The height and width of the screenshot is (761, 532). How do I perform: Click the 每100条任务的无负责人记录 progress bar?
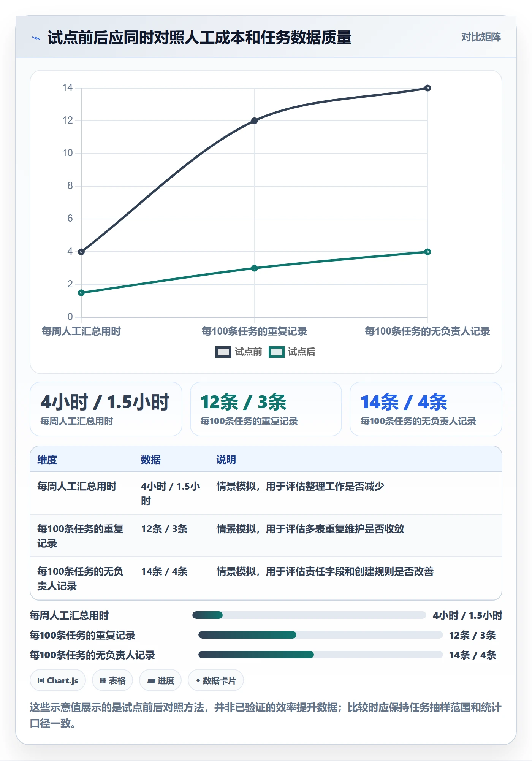(x=321, y=655)
